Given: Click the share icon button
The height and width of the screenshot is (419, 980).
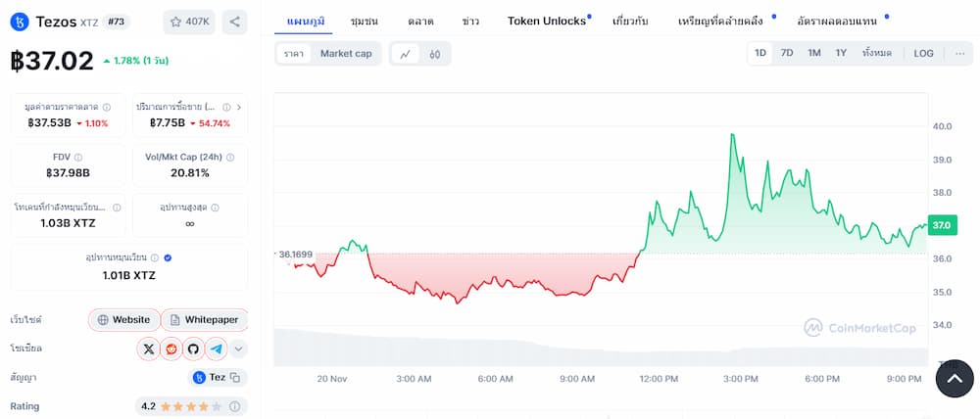Looking at the screenshot, I should coord(234,22).
